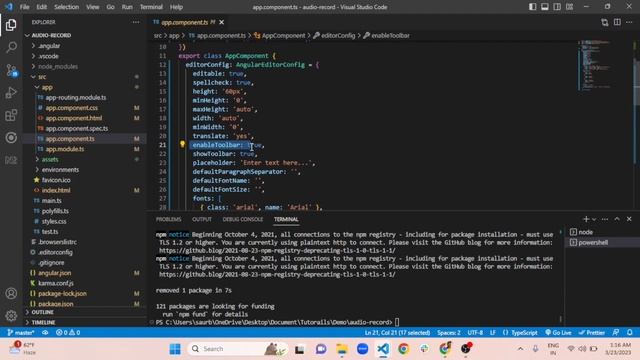640x360 pixels.
Task: Click UTF-8 encoding in status bar
Action: click(x=475, y=332)
